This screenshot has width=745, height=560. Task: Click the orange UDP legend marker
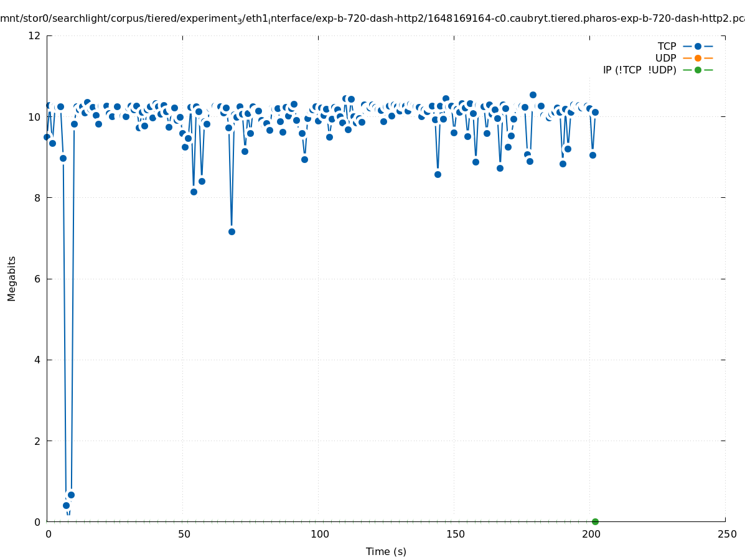tap(698, 58)
